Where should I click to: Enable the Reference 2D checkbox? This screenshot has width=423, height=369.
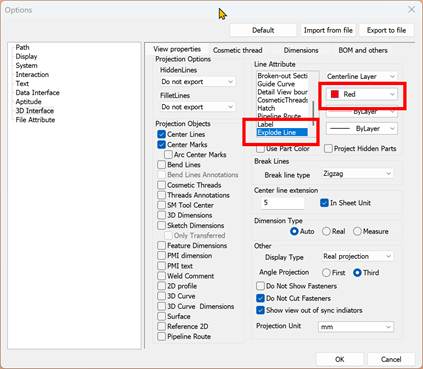(x=162, y=326)
